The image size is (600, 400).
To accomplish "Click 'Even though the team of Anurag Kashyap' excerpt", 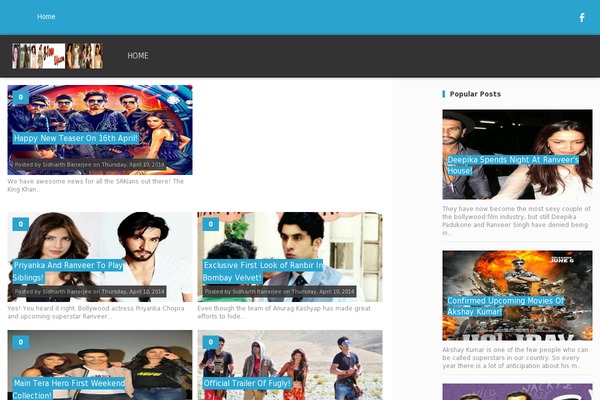I will tap(284, 312).
